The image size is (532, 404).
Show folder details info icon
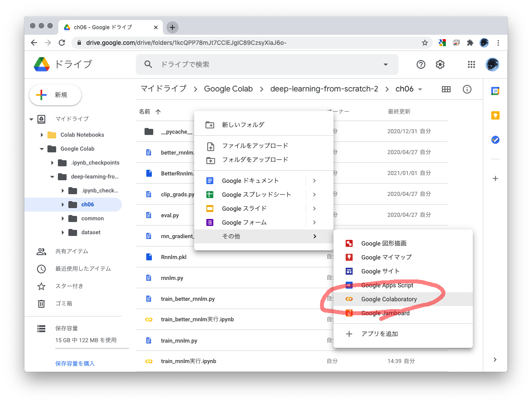(x=467, y=89)
